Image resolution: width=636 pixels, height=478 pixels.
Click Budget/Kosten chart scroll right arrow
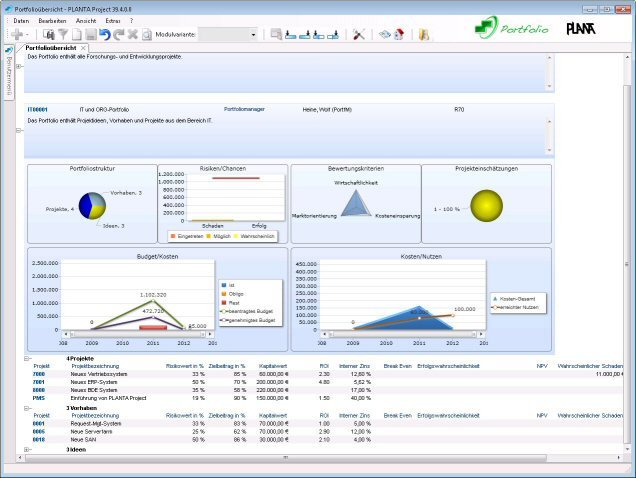pyautogui.click(x=210, y=334)
